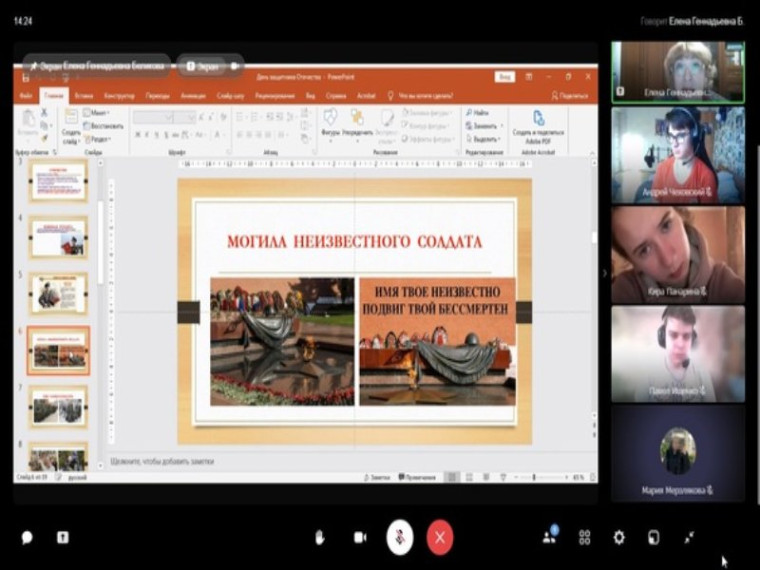Open the Раздел section dropdown
The height and width of the screenshot is (570, 760).
pyautogui.click(x=97, y=139)
